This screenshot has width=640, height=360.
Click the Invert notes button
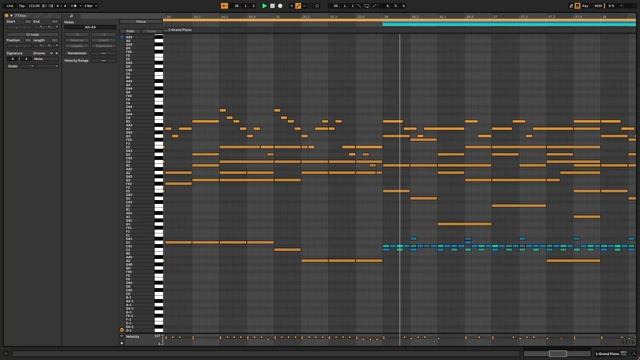(x=103, y=40)
